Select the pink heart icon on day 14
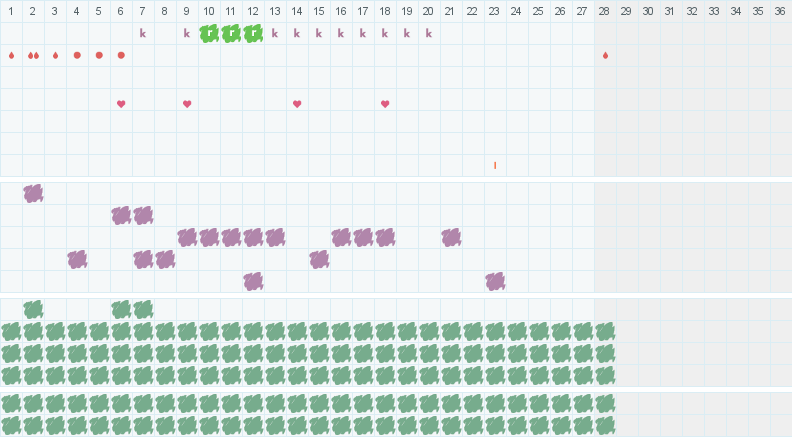 coord(297,104)
